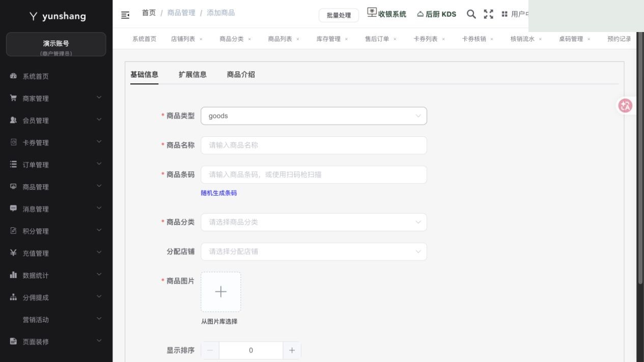This screenshot has width=644, height=362.
Task: Close the 核销流水 tab
Action: pyautogui.click(x=540, y=39)
